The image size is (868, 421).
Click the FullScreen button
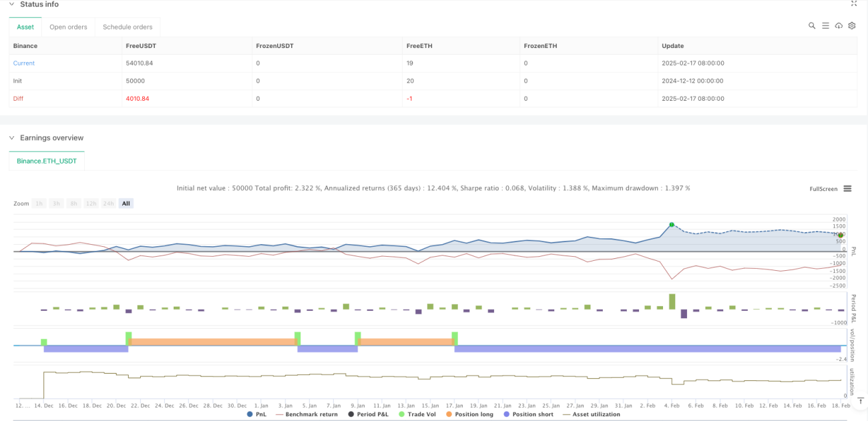tap(823, 189)
